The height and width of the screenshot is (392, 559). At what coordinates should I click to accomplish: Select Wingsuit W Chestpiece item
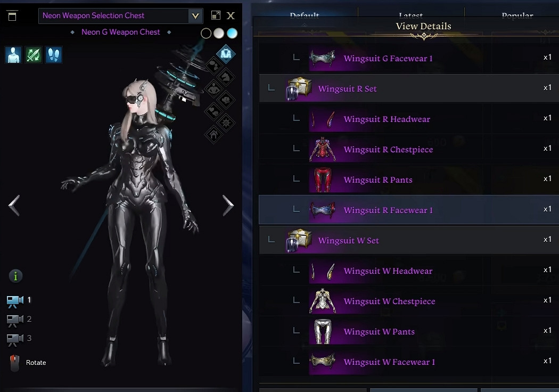(409, 301)
